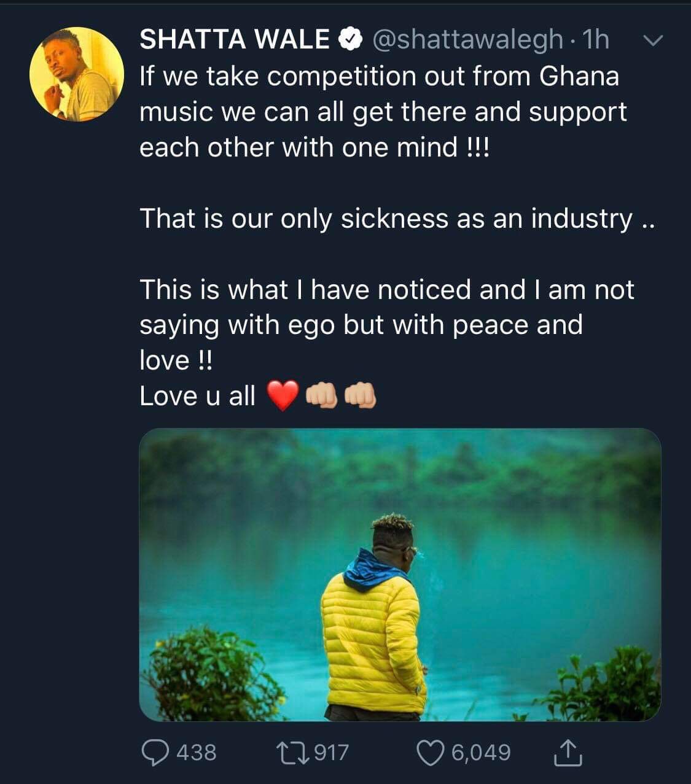View the 438 replies count
Image resolution: width=691 pixels, height=784 pixels.
coord(197,752)
